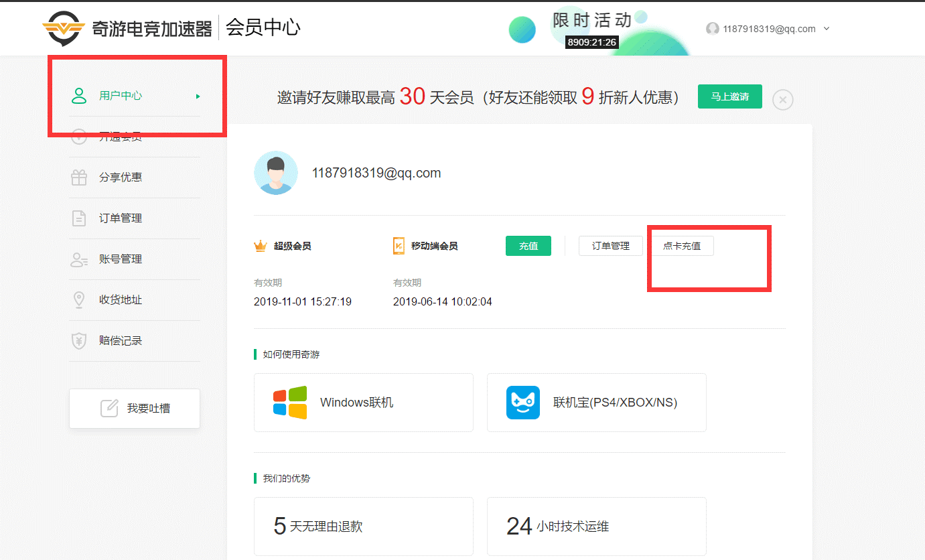Image resolution: width=925 pixels, height=560 pixels.
Task: Go to 订单管理 in the sidebar
Action: pyautogui.click(x=135, y=218)
